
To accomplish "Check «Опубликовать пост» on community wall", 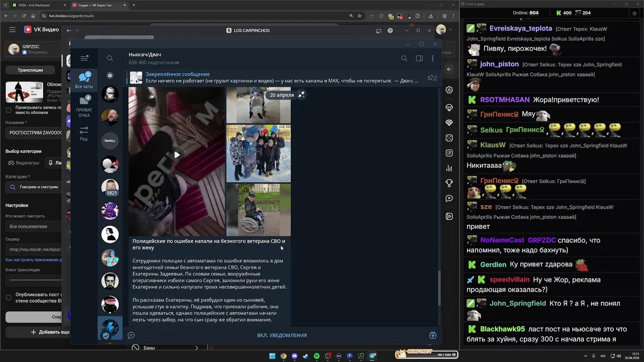I will click(9, 297).
